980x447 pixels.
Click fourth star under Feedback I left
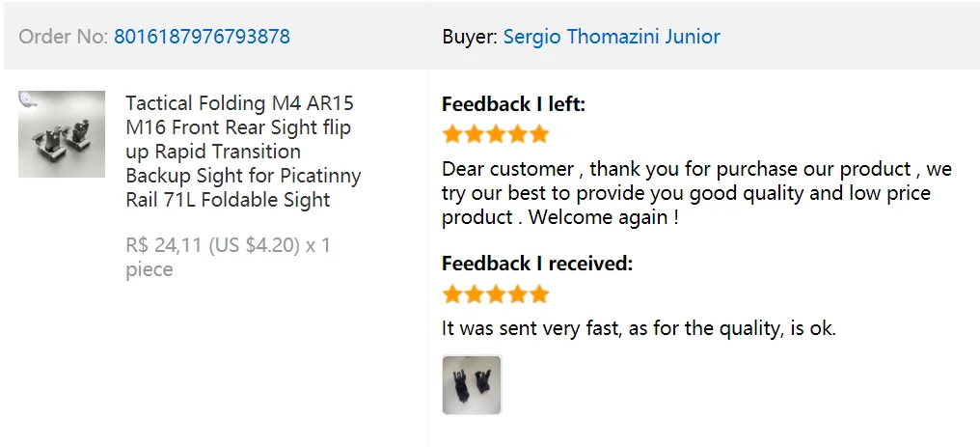(x=518, y=134)
